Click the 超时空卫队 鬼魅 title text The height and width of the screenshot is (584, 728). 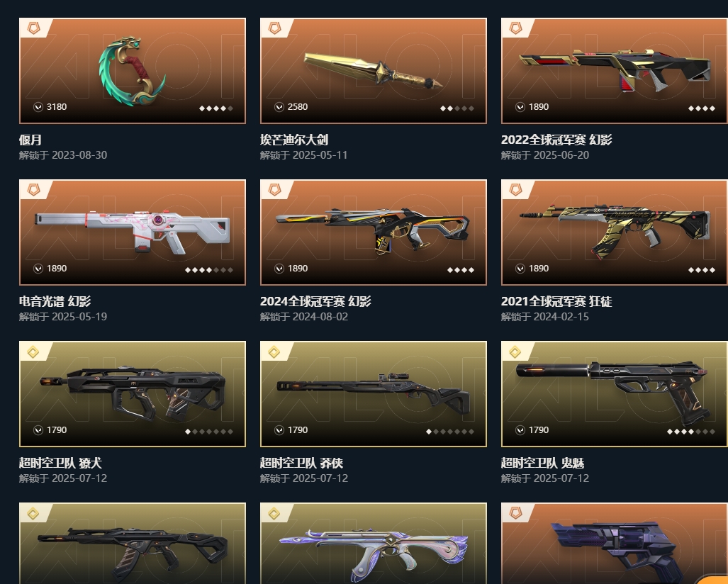coord(542,463)
